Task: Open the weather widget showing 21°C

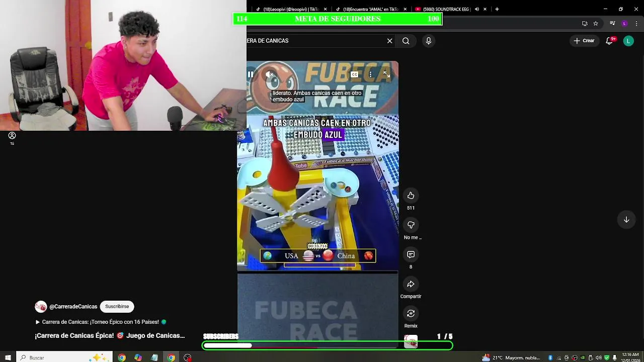Action: coord(511,357)
